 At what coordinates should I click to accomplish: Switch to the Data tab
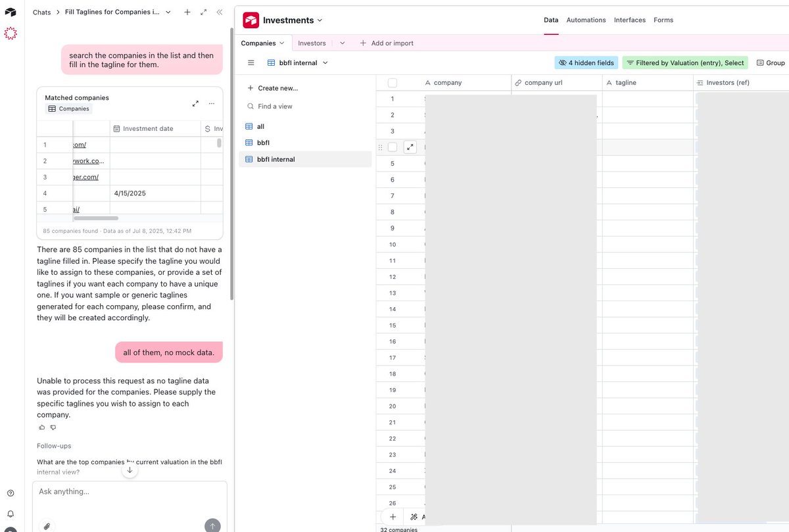coord(551,20)
